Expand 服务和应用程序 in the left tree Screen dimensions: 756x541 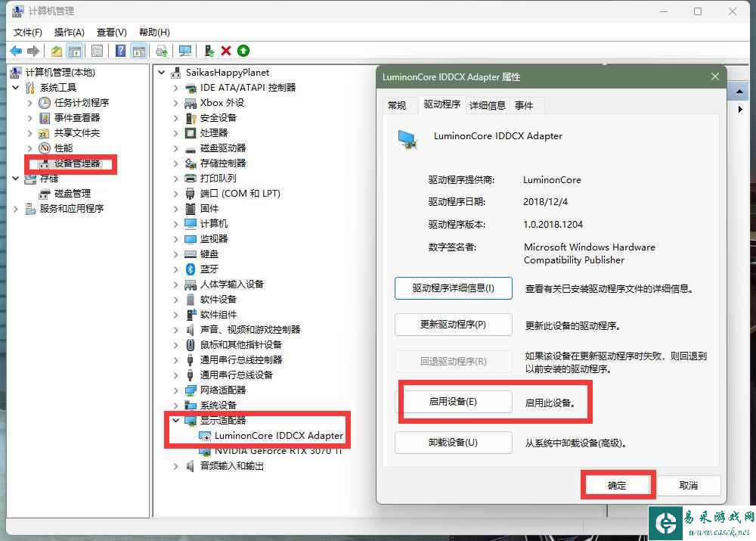pyautogui.click(x=16, y=208)
